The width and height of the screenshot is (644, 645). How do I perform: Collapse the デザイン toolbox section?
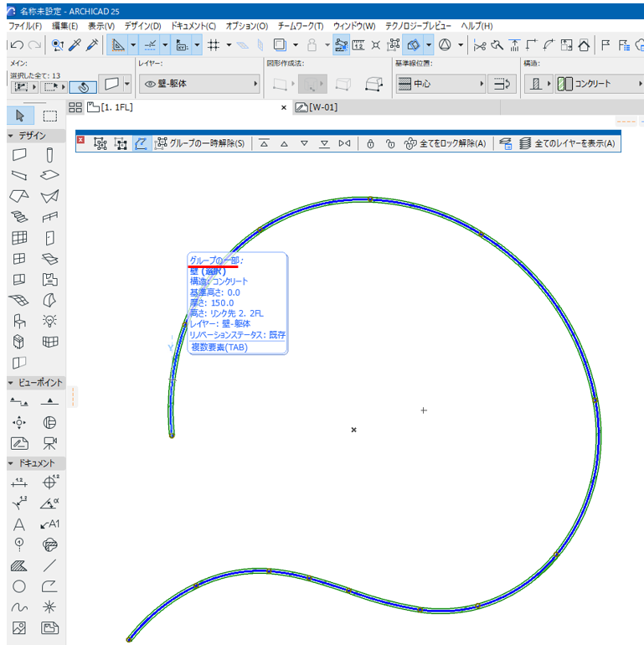[11, 136]
